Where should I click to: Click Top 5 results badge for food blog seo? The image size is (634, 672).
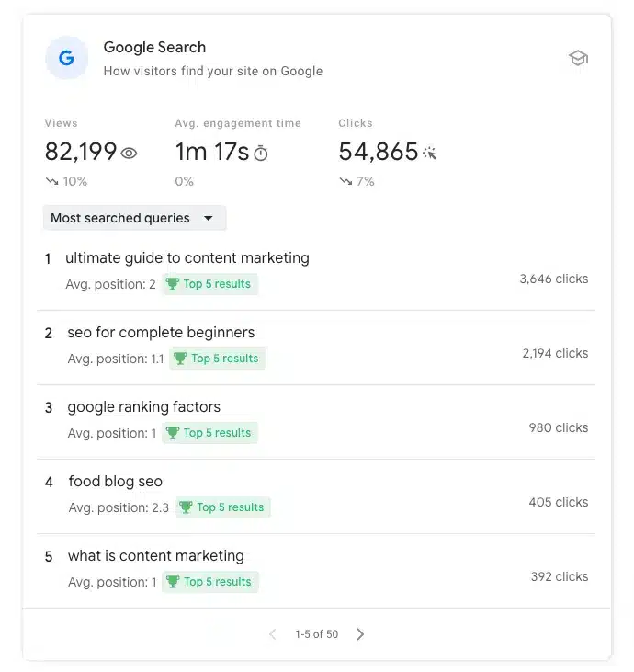pos(222,507)
